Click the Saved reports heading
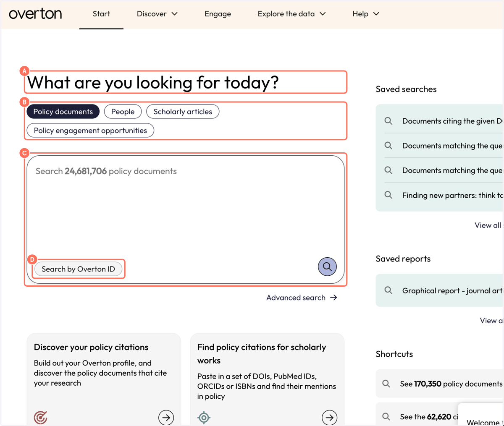 pos(403,259)
